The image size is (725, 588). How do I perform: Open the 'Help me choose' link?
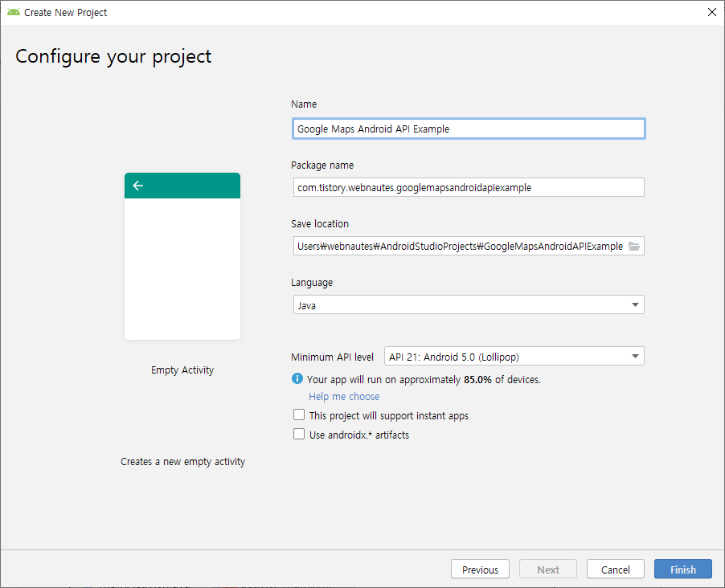[x=344, y=397]
